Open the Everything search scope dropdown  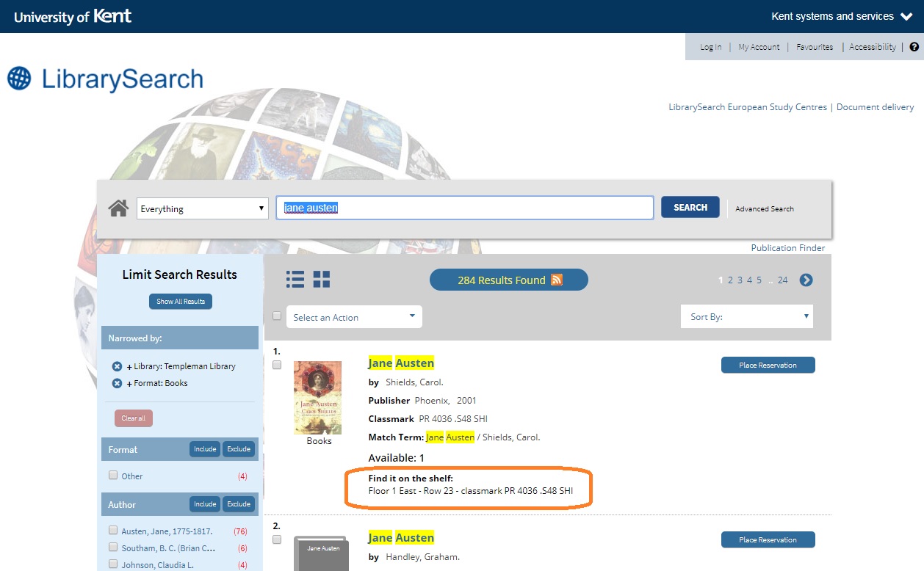202,208
